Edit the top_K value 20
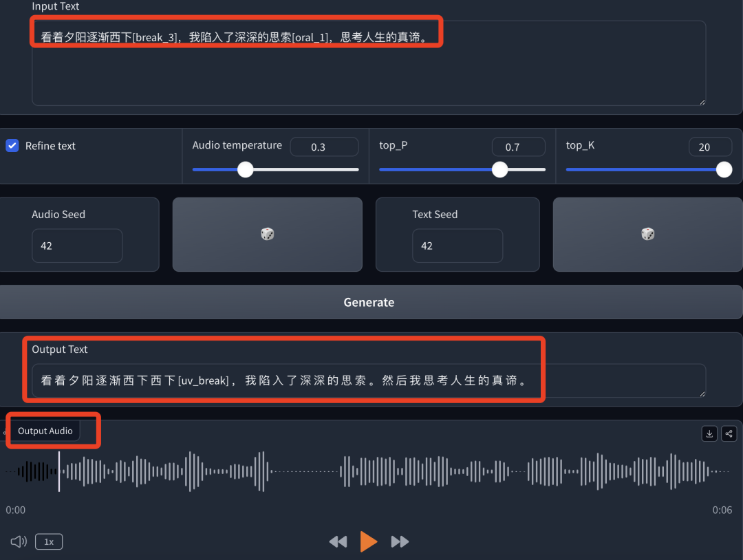Screen dimensions: 743x560 click(710, 147)
